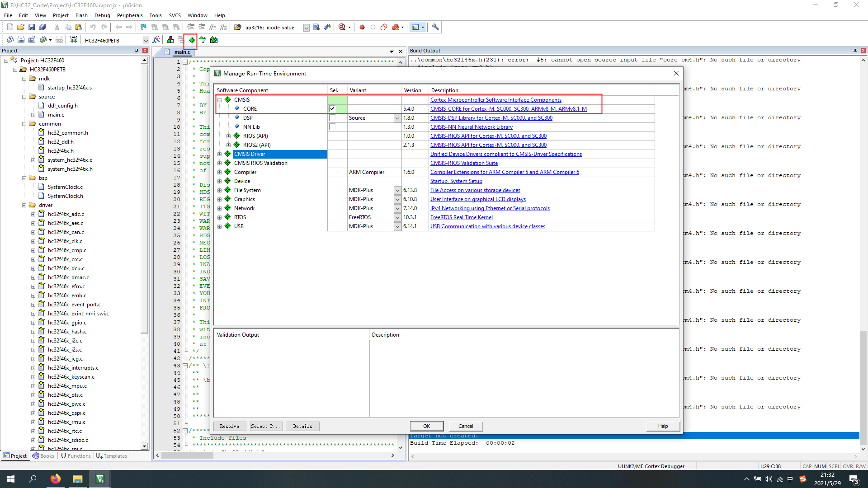Open Options for Target wand icon
This screenshot has width=868, height=488.
pos(156,40)
